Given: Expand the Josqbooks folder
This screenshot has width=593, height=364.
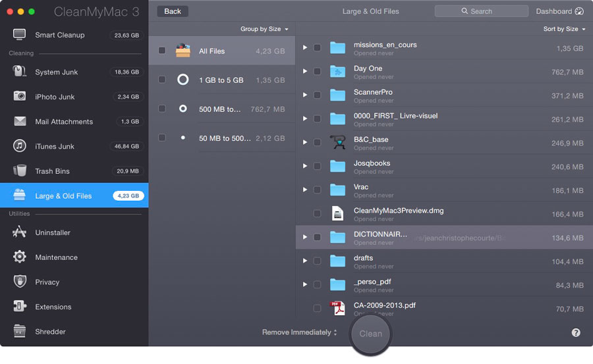Looking at the screenshot, I should click(x=305, y=166).
